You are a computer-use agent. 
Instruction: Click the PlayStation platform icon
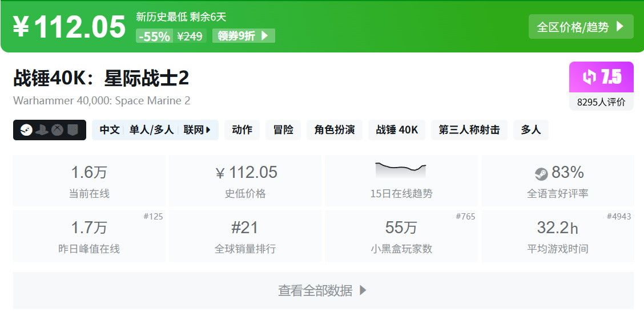pos(42,130)
